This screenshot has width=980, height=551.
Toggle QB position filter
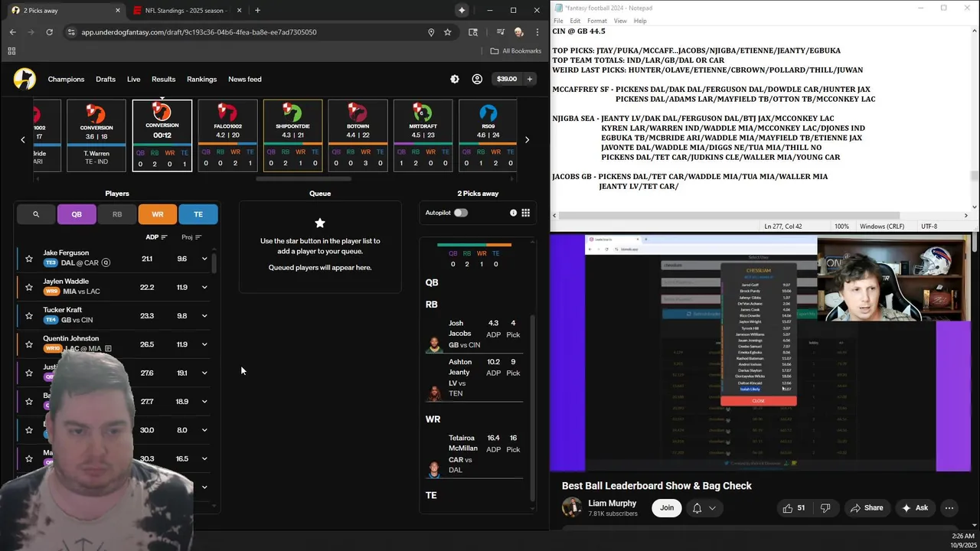click(77, 214)
